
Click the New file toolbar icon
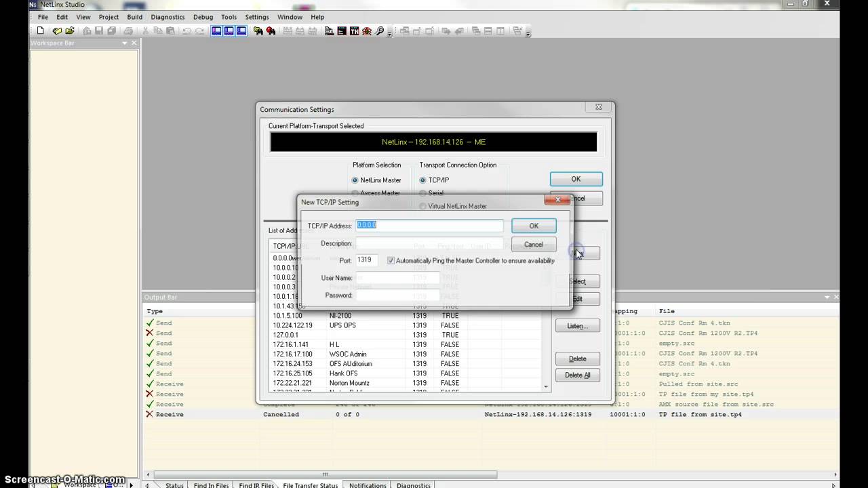click(x=40, y=30)
